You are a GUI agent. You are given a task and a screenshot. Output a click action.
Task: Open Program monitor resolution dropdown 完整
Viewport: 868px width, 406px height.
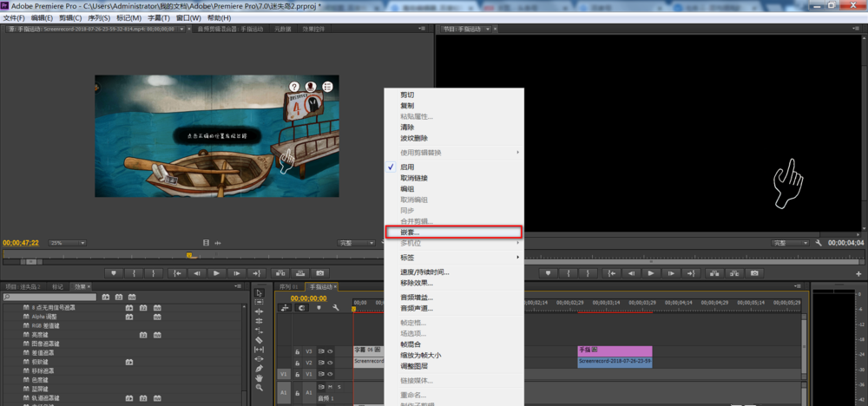[x=789, y=243]
